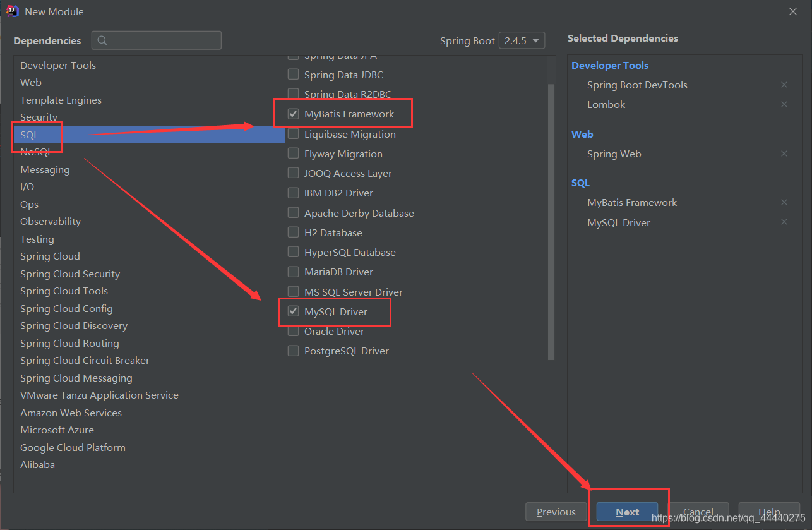This screenshot has width=812, height=530.
Task: Select Ops category
Action: (x=149, y=204)
